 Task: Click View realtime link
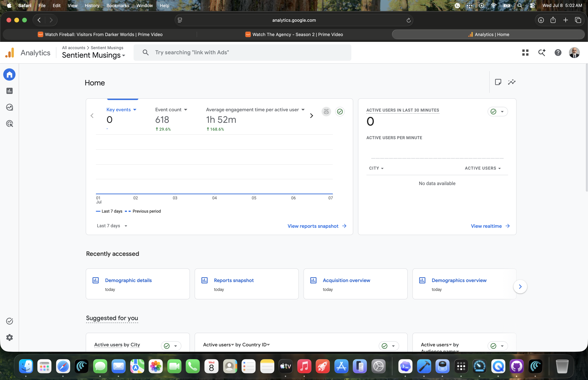pos(490,226)
